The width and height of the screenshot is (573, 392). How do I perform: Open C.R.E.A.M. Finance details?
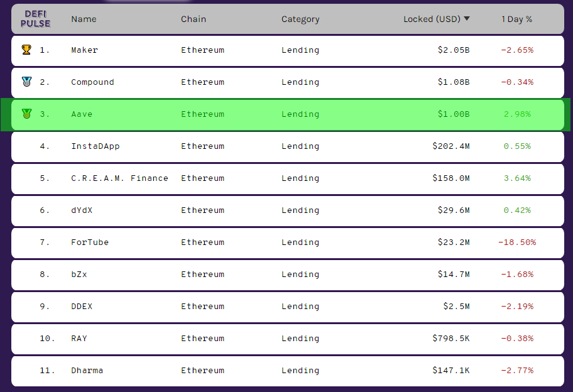pyautogui.click(x=119, y=178)
